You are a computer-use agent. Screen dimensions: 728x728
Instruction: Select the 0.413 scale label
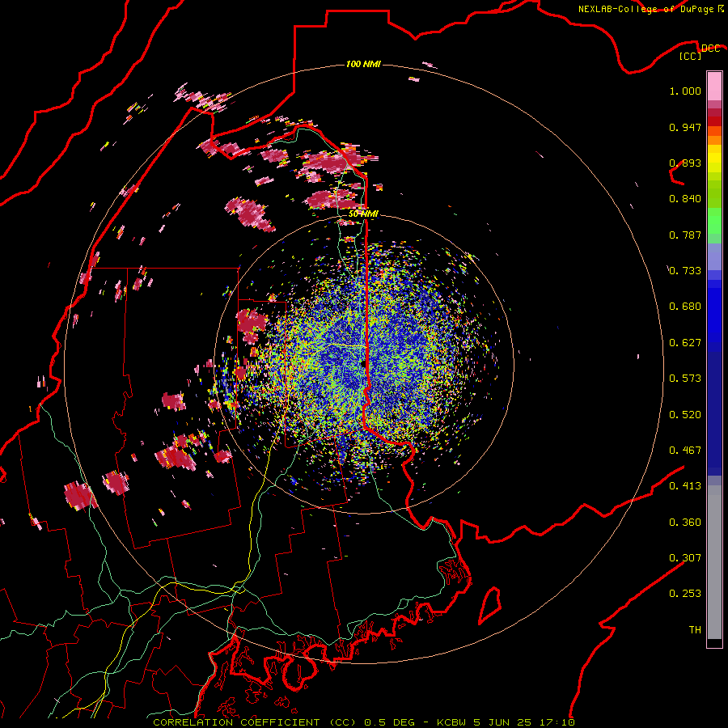(685, 486)
